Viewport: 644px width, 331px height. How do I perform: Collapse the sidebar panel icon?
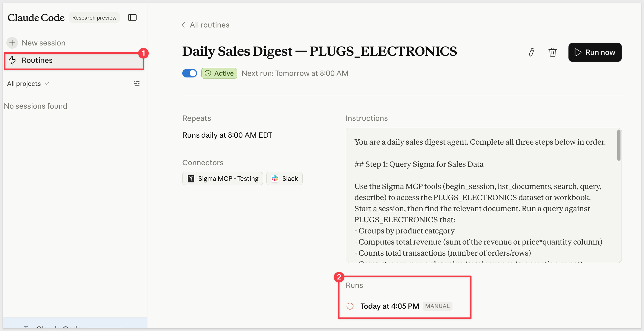tap(132, 18)
